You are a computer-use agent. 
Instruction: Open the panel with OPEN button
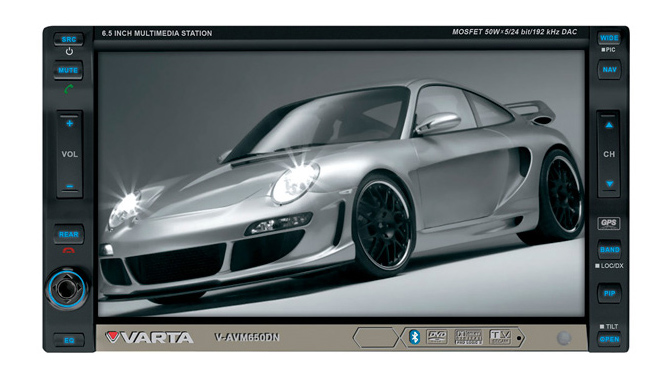tap(609, 339)
